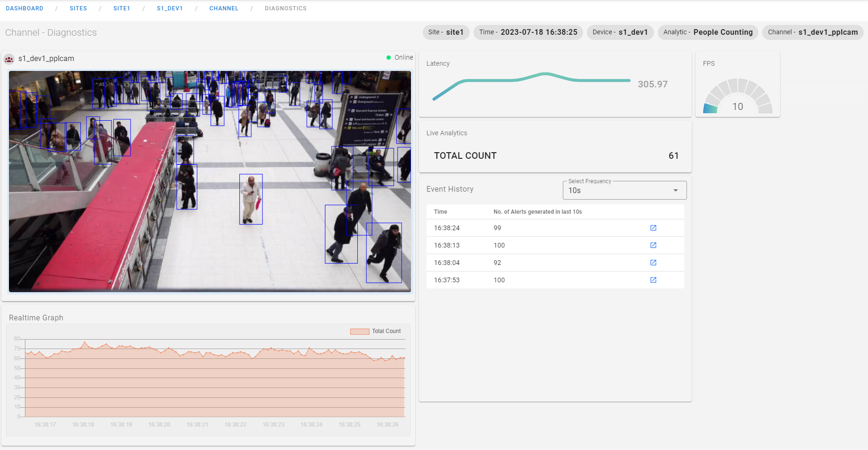Open S1_DEV1 breadcrumb link

170,8
